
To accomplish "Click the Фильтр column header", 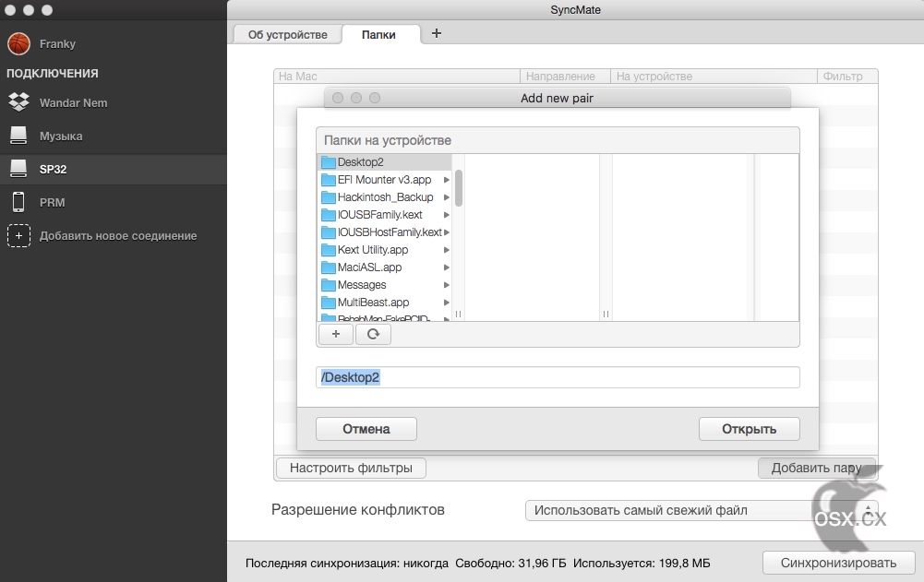I will (847, 76).
